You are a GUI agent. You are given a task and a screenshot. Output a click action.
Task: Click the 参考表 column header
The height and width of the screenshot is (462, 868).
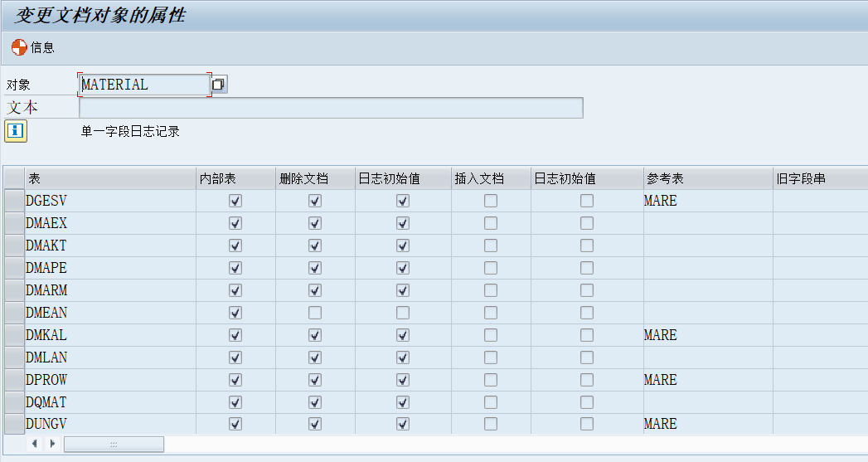(x=708, y=178)
